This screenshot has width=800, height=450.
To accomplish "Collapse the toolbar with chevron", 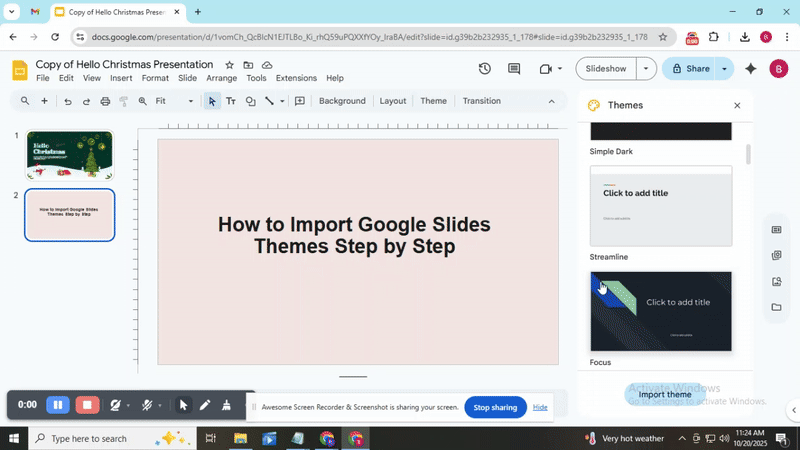I will click(551, 101).
